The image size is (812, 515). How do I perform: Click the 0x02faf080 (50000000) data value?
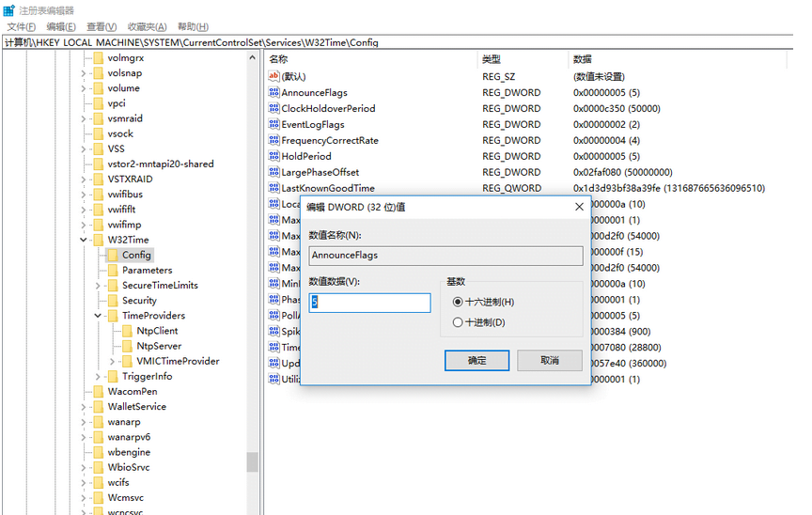click(x=622, y=172)
